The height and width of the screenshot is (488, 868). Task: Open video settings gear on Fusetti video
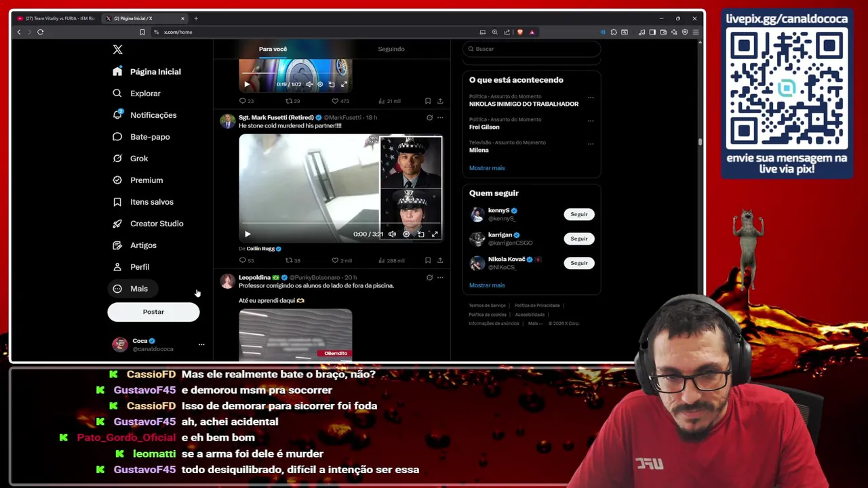pos(406,234)
